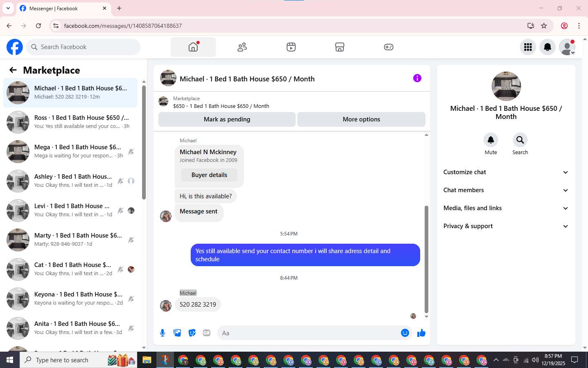
Task: Open Ross's conversation in the list
Action: tap(70, 122)
